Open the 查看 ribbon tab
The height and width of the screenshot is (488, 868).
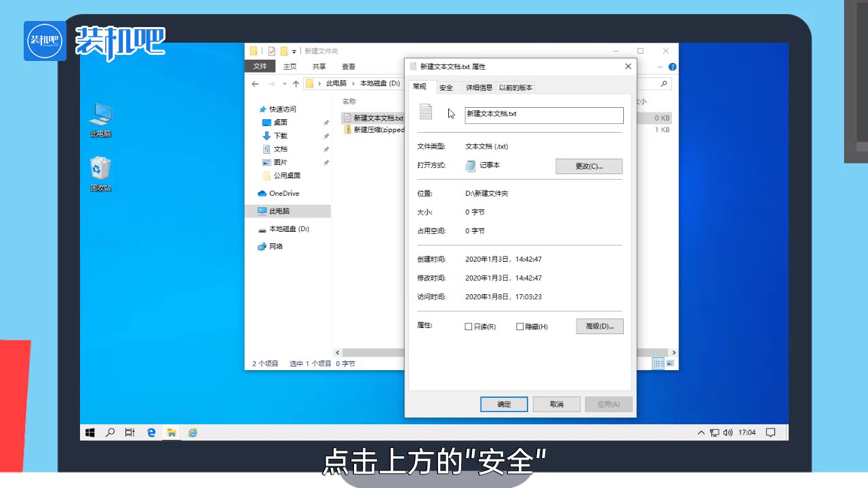click(x=349, y=66)
